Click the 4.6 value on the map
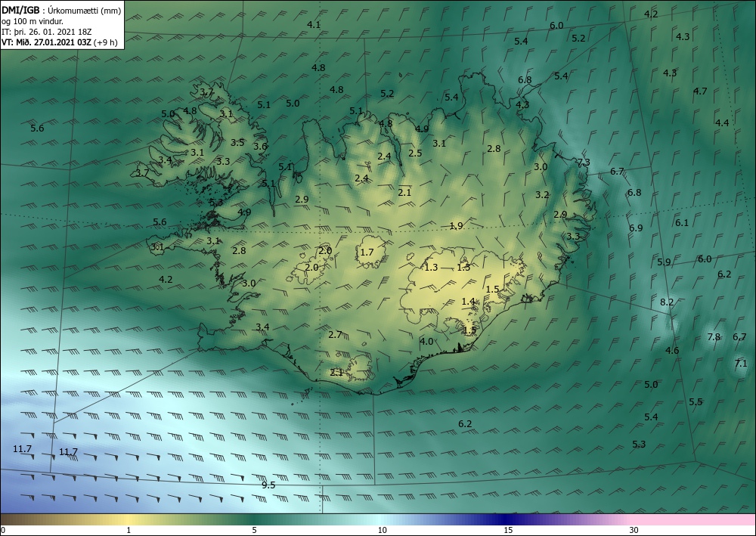This screenshot has height=536, width=756. 672,351
